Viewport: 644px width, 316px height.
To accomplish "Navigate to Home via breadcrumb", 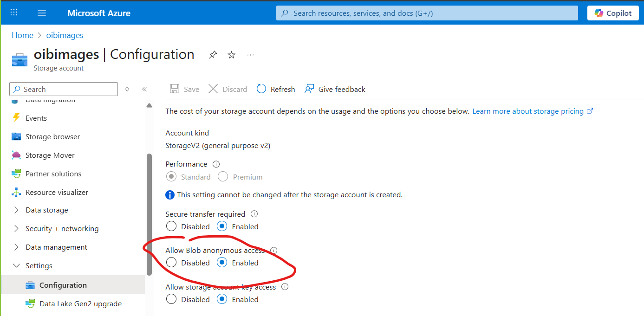I will (22, 35).
